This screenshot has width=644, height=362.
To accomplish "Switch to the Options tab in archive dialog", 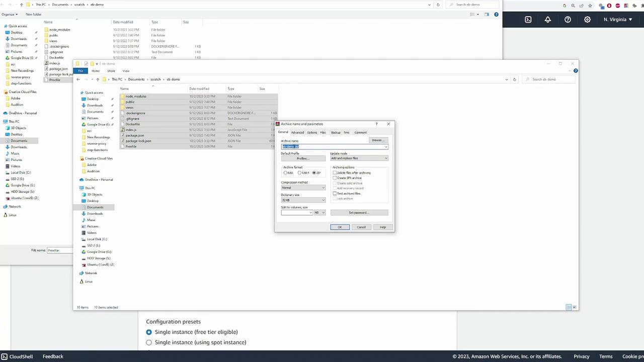I will click(x=312, y=133).
